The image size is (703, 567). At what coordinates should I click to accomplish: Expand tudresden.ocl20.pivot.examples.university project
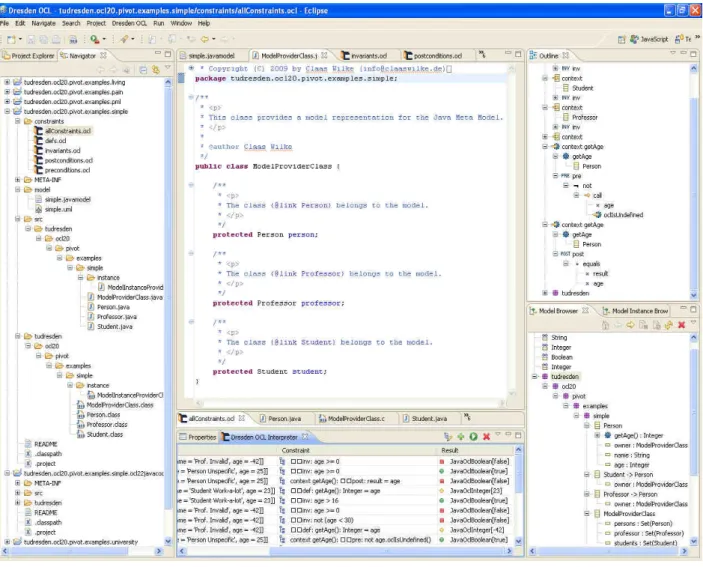tap(7, 541)
